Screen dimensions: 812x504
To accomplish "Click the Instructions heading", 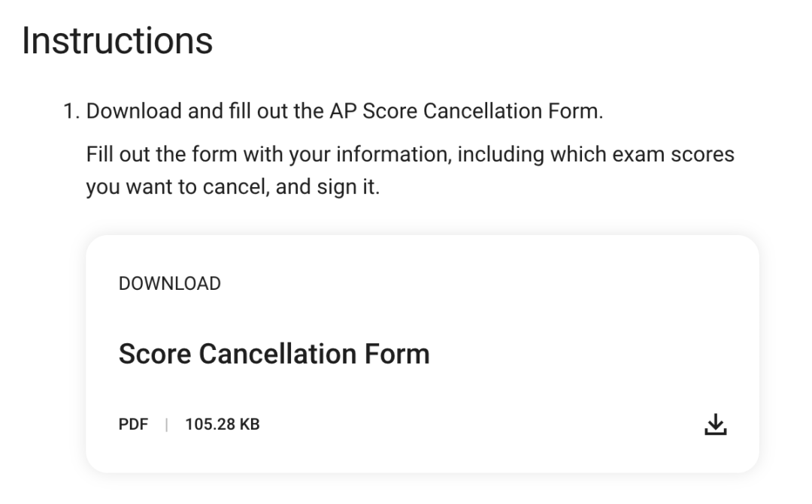I will [x=117, y=41].
